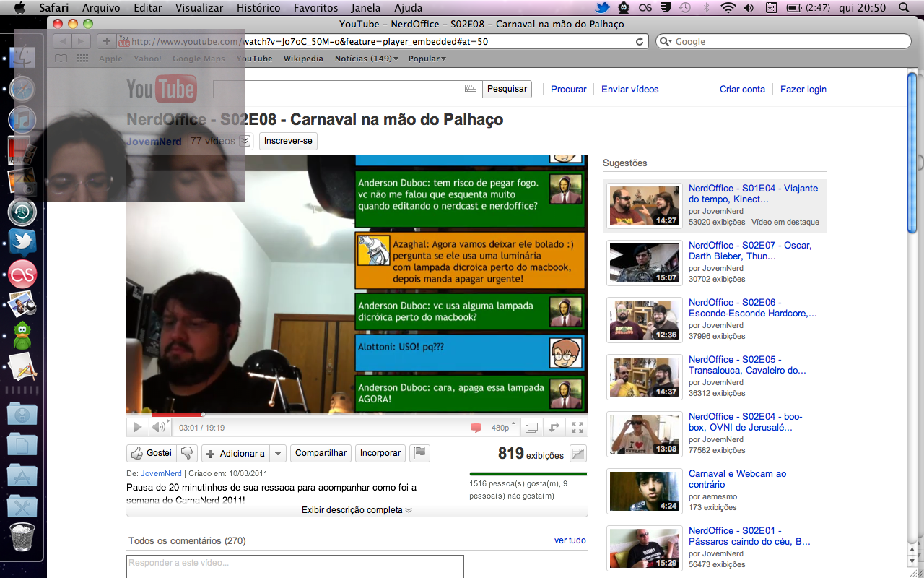The height and width of the screenshot is (578, 924).
Task: Open the Arquivo menu
Action: tap(101, 8)
